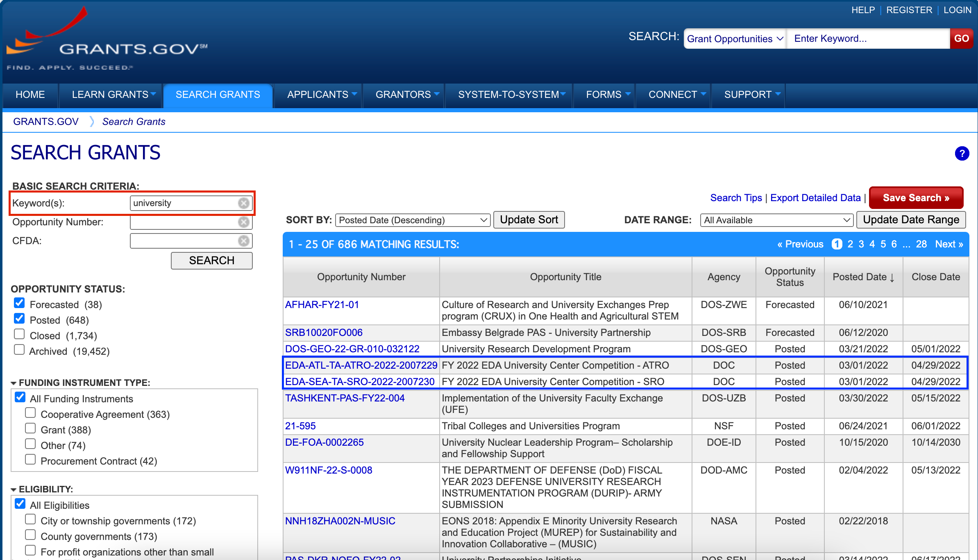Open the Grant Opportunities search type dropdown
Image resolution: width=978 pixels, height=560 pixels.
coord(735,39)
